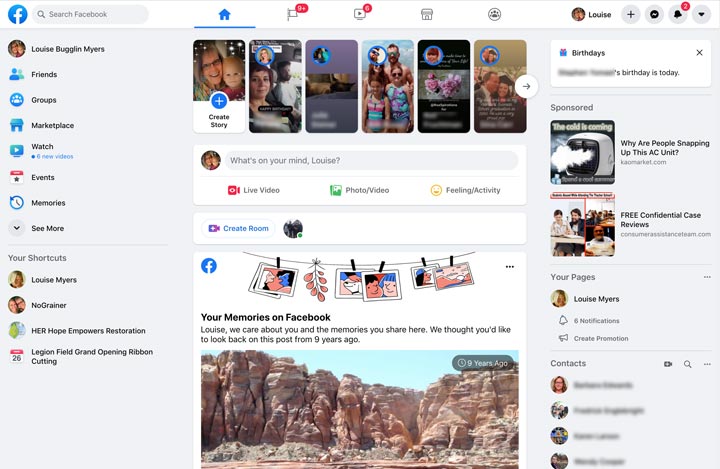This screenshot has width=720, height=469.
Task: Start a new room from Contacts
Action: click(668, 364)
